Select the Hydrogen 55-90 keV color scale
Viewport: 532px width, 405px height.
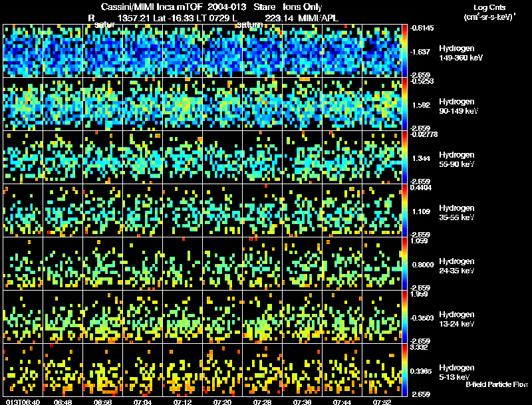[x=404, y=158]
